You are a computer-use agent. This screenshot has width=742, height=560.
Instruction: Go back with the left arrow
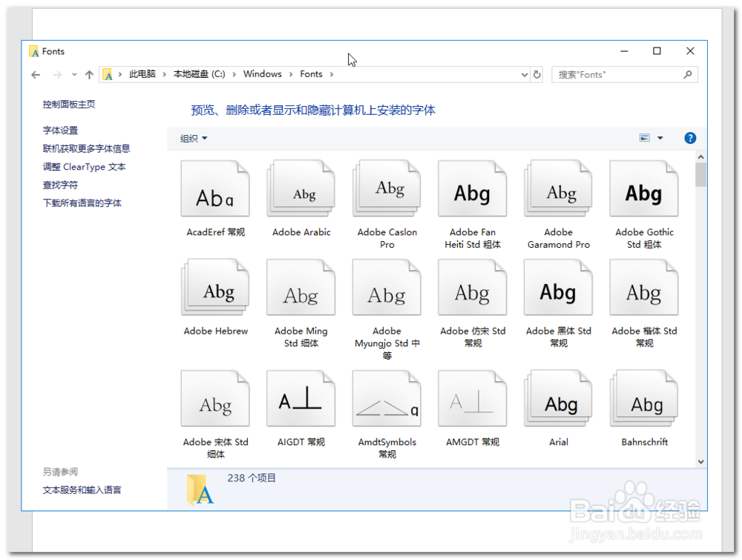(x=36, y=75)
